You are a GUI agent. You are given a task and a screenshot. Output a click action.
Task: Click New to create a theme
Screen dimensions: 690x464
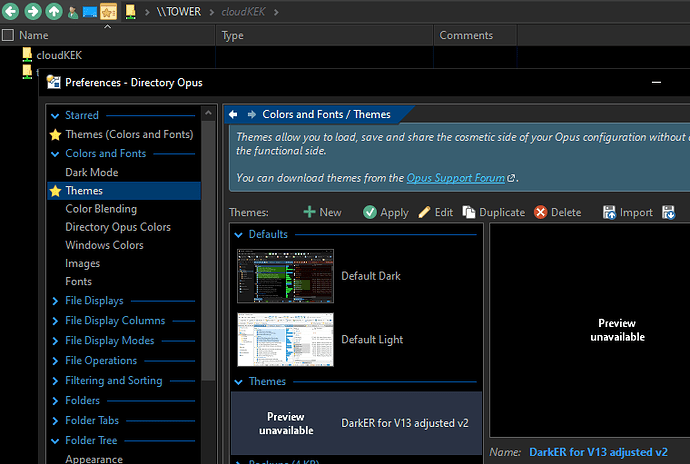point(322,212)
